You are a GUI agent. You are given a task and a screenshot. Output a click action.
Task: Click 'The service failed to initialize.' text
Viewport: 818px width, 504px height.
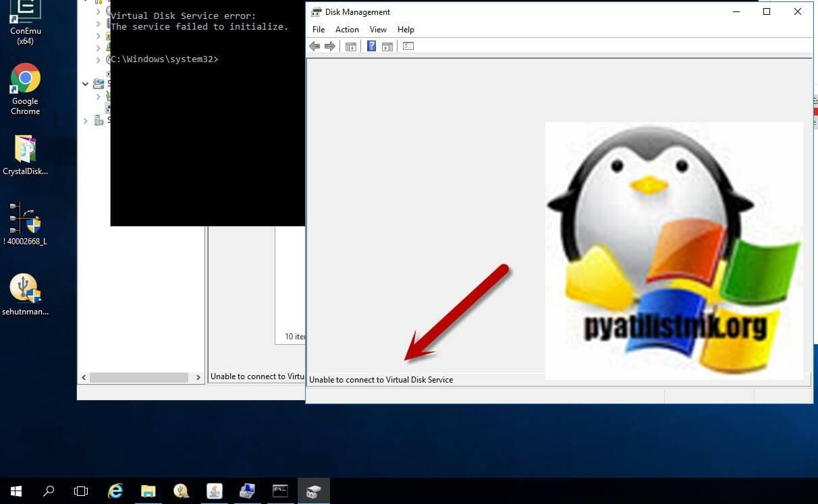click(199, 27)
